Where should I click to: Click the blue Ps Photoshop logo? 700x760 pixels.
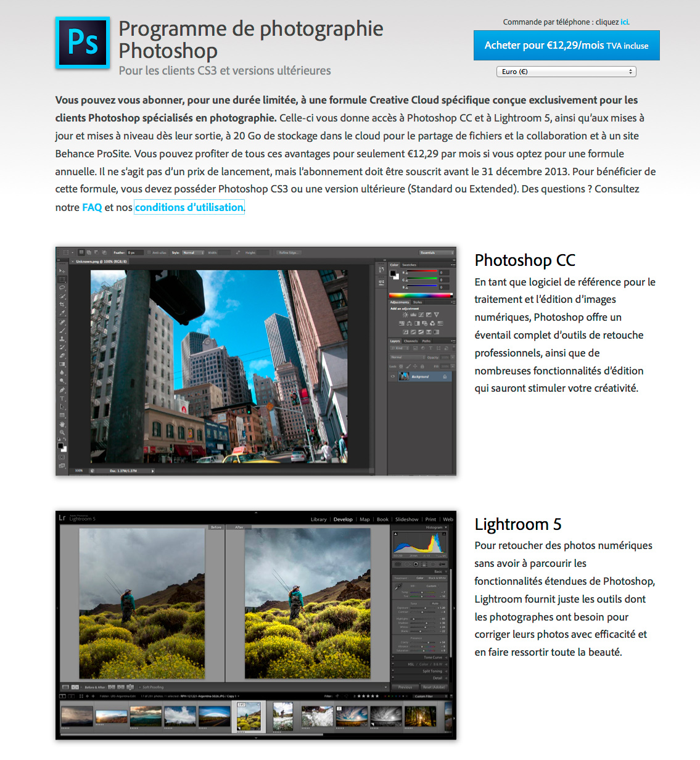[x=83, y=43]
